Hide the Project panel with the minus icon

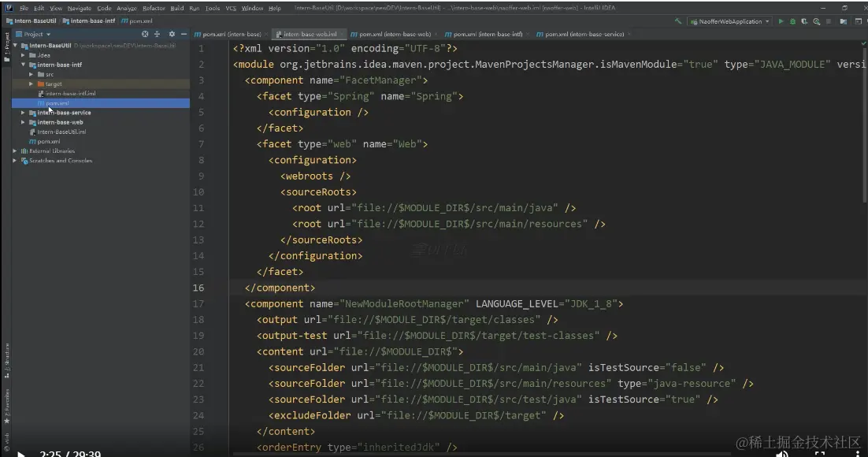pyautogui.click(x=184, y=34)
